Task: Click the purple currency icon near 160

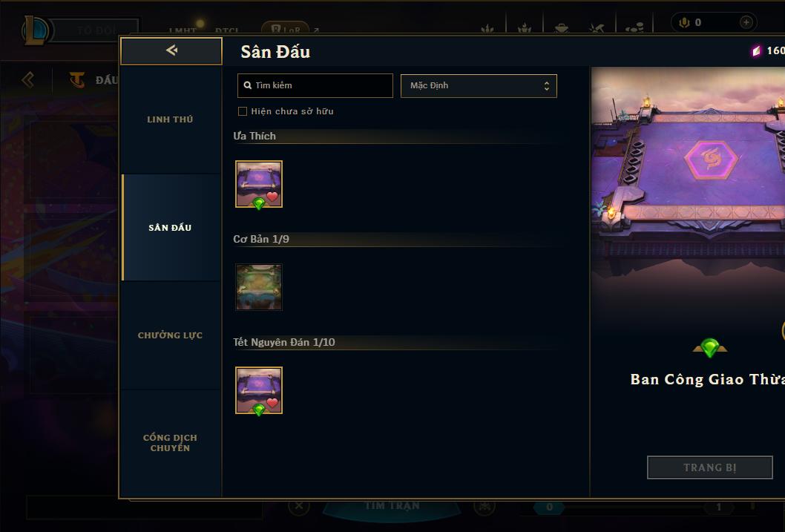Action: point(757,50)
